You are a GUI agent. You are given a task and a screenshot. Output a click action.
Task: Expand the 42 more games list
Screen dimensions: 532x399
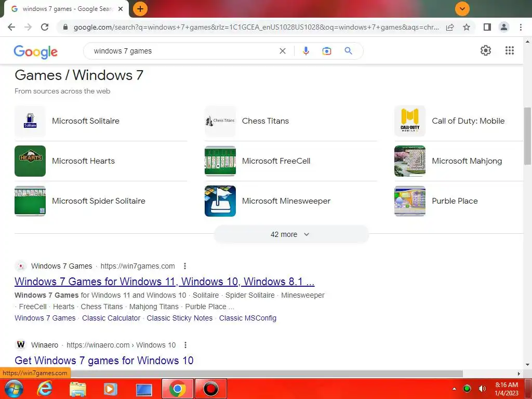[x=291, y=234]
